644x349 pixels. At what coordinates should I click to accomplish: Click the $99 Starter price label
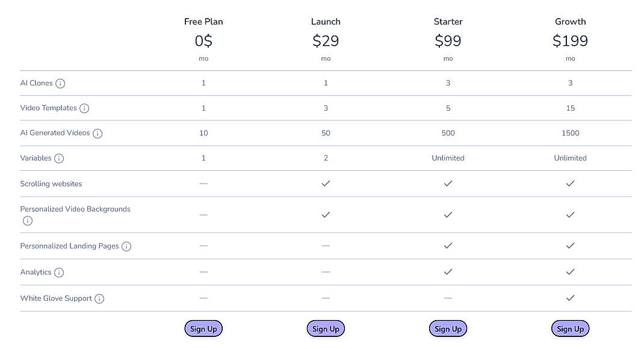[448, 41]
